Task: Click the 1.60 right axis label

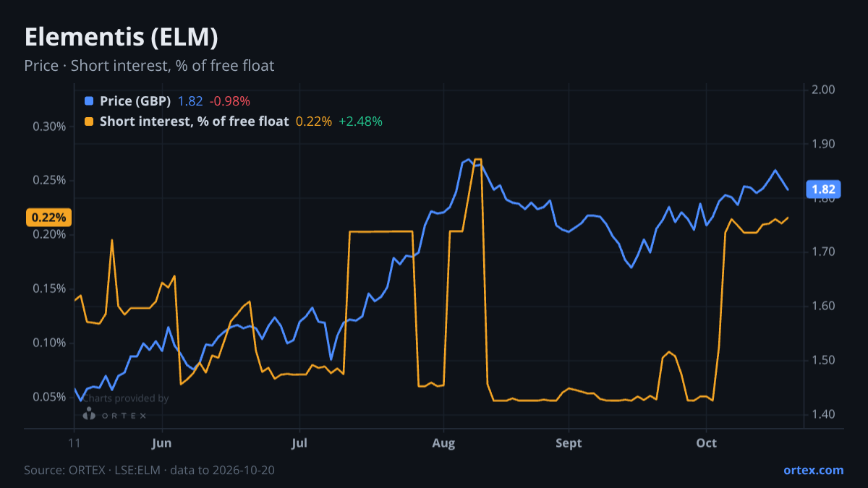Action: click(823, 306)
